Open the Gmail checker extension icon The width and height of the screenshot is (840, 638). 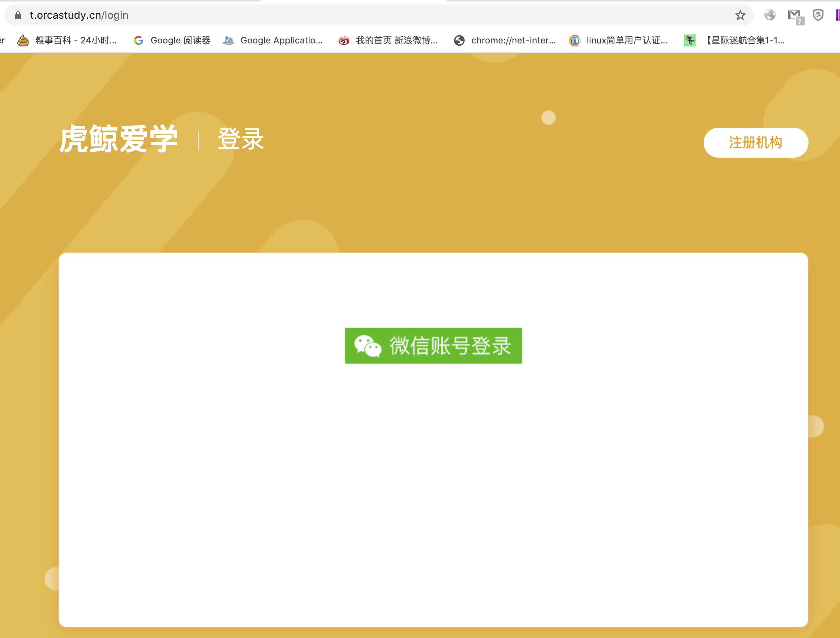[x=795, y=16]
